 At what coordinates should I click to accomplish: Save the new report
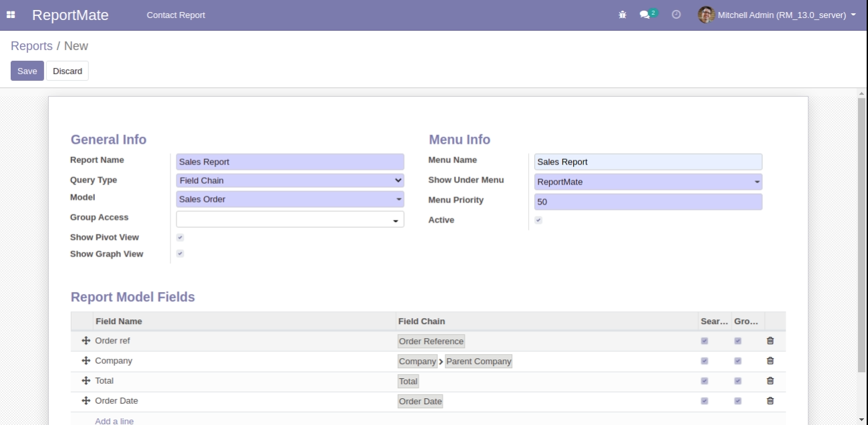[x=27, y=71]
